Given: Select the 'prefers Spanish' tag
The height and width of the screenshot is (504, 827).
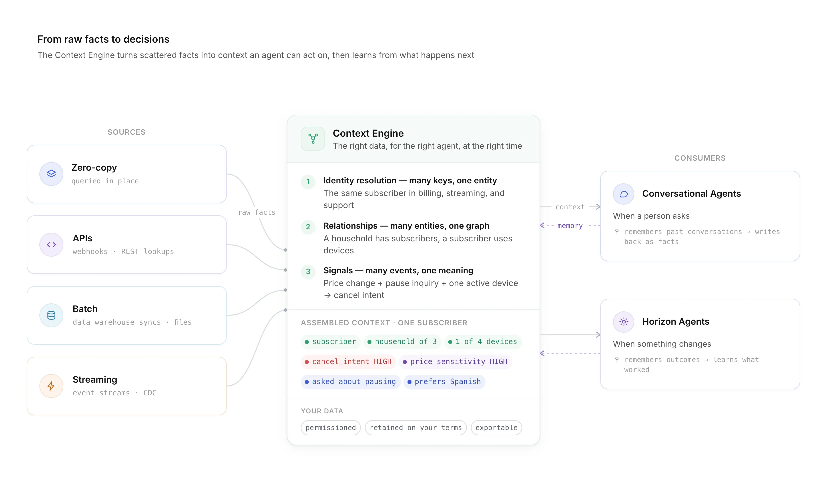Looking at the screenshot, I should coord(444,382).
